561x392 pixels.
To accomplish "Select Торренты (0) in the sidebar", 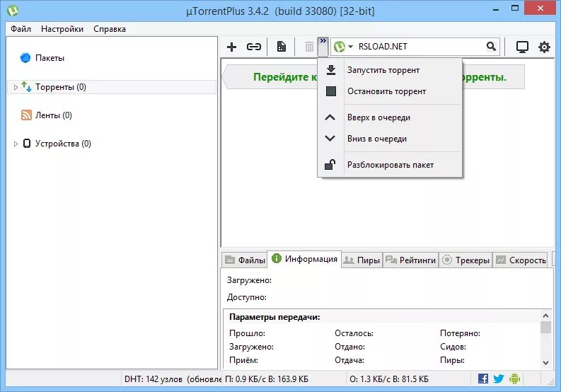I will point(112,87).
